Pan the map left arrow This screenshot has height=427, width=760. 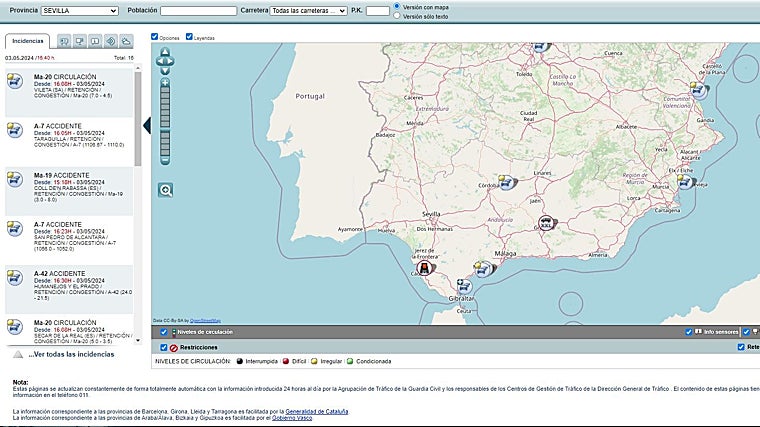pos(159,61)
